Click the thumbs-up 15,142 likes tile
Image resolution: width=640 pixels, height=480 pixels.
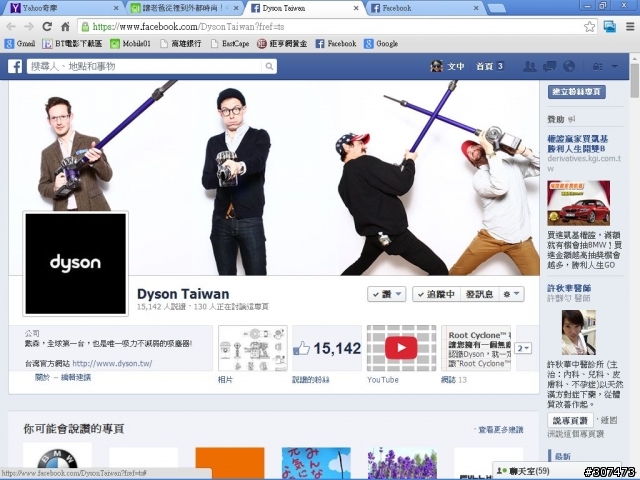pos(327,348)
